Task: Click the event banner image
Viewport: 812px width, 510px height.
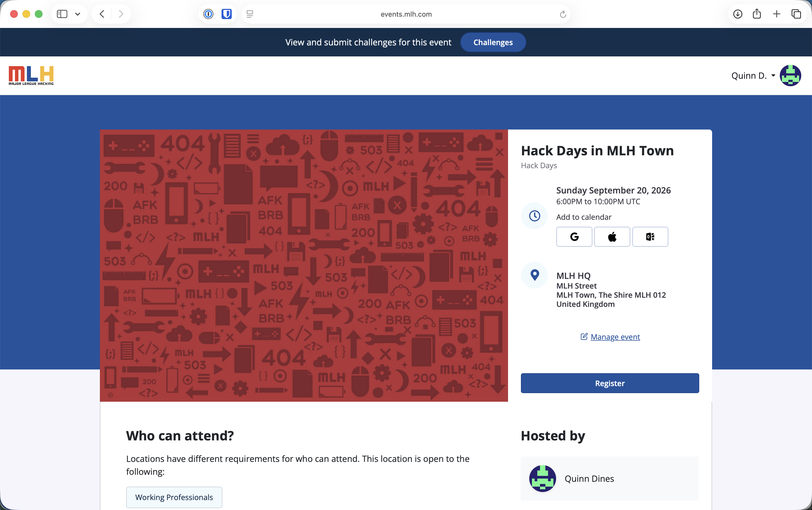Action: pyautogui.click(x=304, y=265)
